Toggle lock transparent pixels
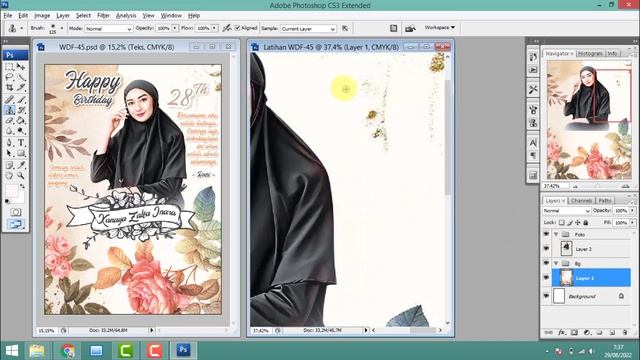640x360 pixels. pyautogui.click(x=562, y=222)
